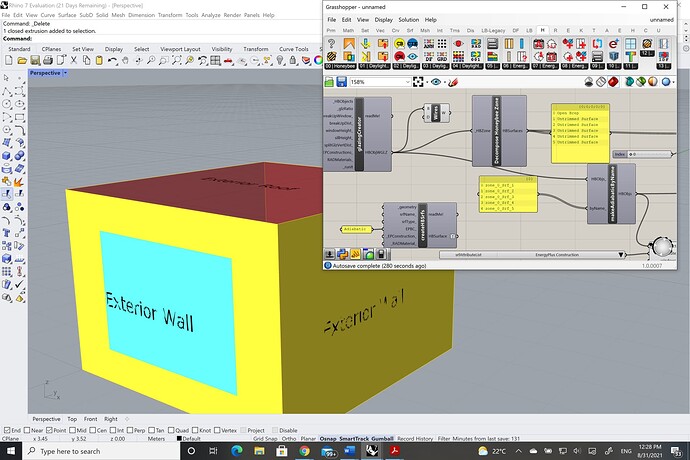Expand the 01 | Daylight panel label

click(374, 66)
